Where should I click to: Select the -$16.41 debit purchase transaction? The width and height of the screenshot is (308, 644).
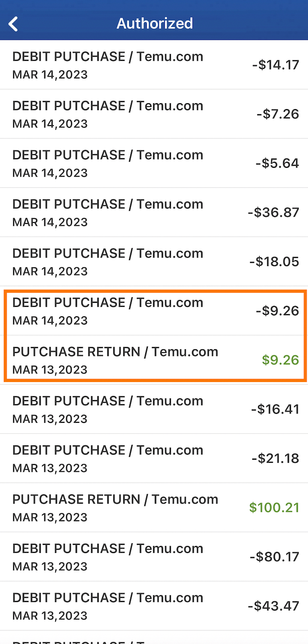tap(154, 409)
